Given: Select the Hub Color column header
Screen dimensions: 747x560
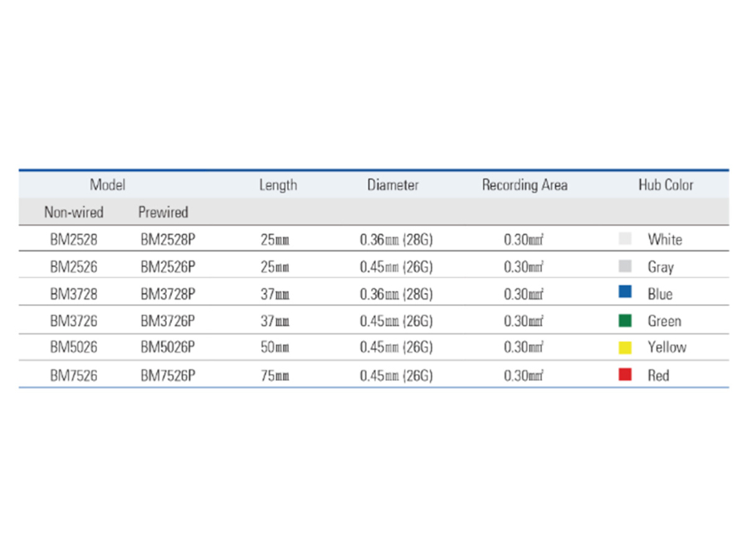Looking at the screenshot, I should [x=666, y=185].
